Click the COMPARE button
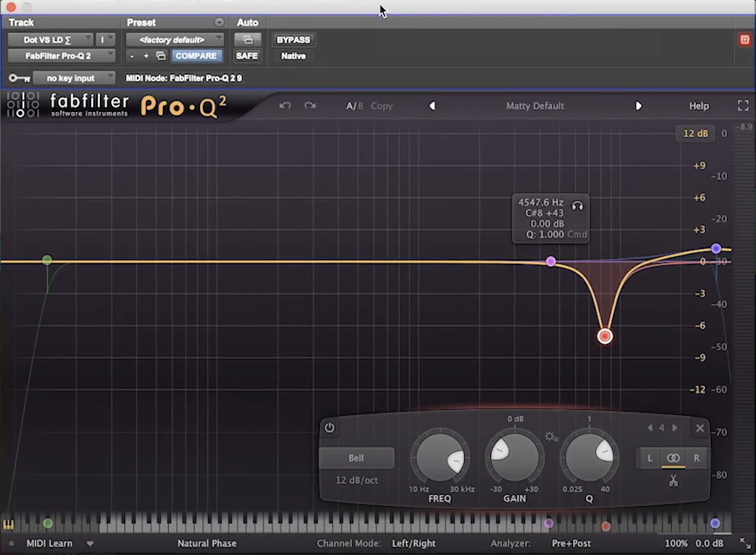The width and height of the screenshot is (756, 555). [195, 56]
